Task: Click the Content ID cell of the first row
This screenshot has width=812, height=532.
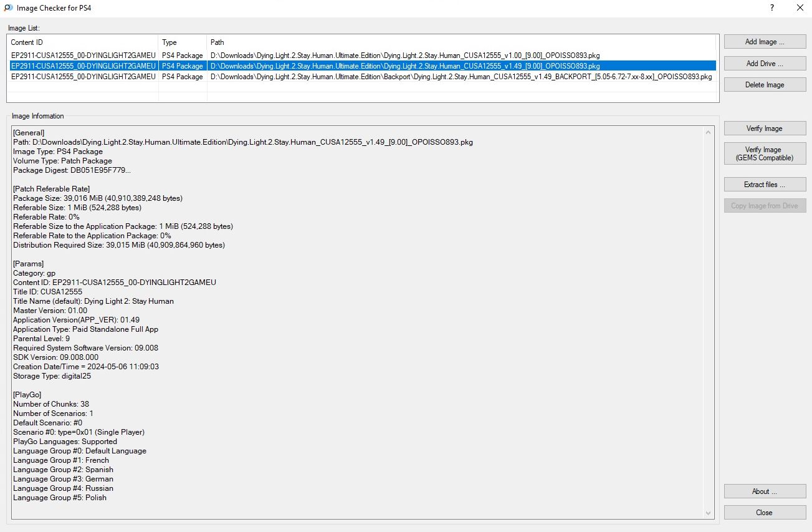Action: click(83, 55)
